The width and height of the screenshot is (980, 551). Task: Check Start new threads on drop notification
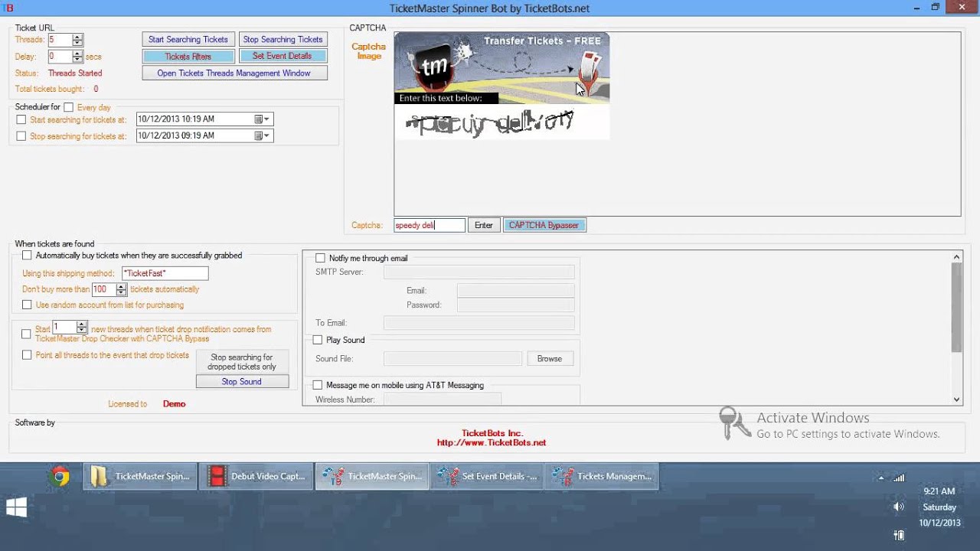click(27, 334)
